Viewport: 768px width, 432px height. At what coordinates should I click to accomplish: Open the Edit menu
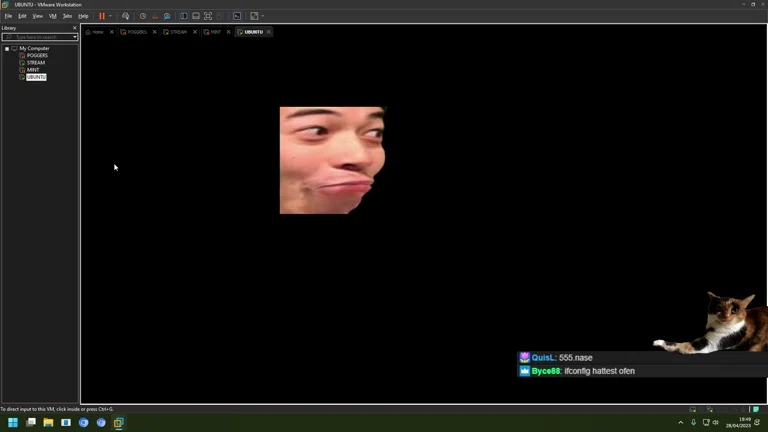click(22, 16)
